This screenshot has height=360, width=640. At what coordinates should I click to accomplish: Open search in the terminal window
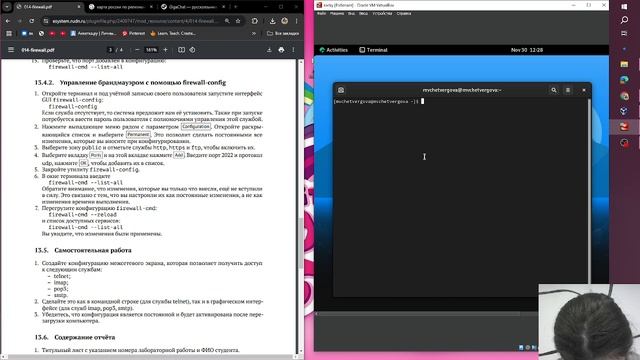pos(553,90)
